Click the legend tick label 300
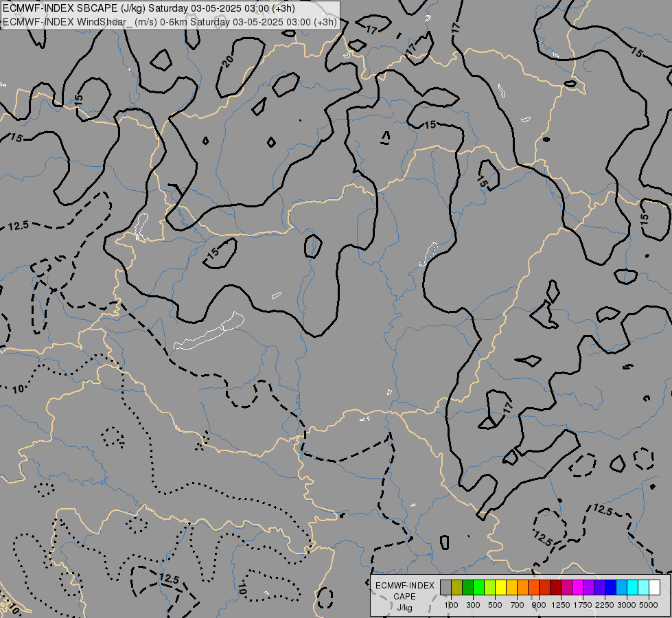 [473, 605]
